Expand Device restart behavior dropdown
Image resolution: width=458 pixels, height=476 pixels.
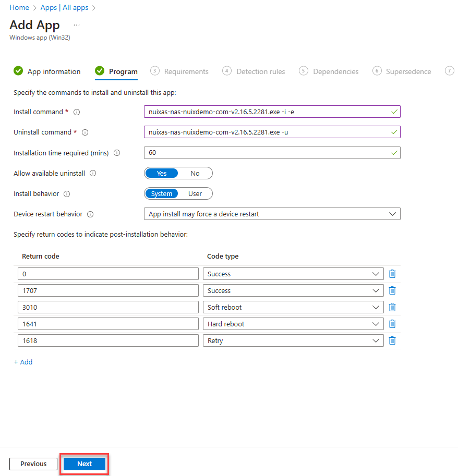click(272, 214)
